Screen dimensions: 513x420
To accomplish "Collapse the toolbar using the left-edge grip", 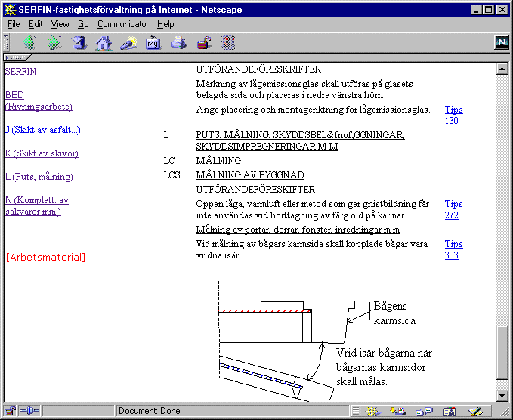I will (x=6, y=42).
